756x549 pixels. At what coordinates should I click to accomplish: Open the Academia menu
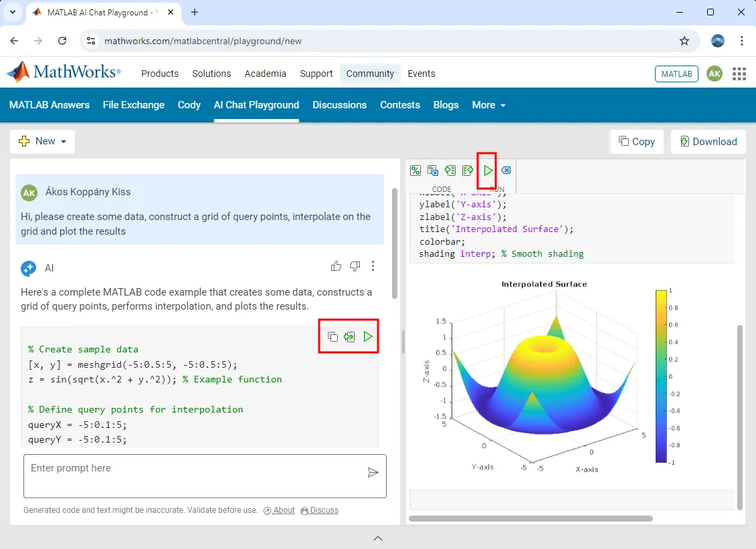(265, 74)
